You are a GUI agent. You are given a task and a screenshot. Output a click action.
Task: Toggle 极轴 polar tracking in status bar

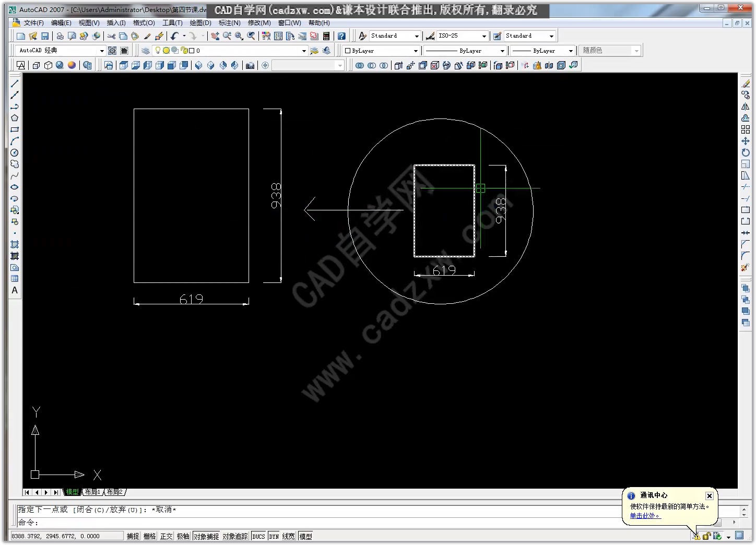(x=183, y=536)
